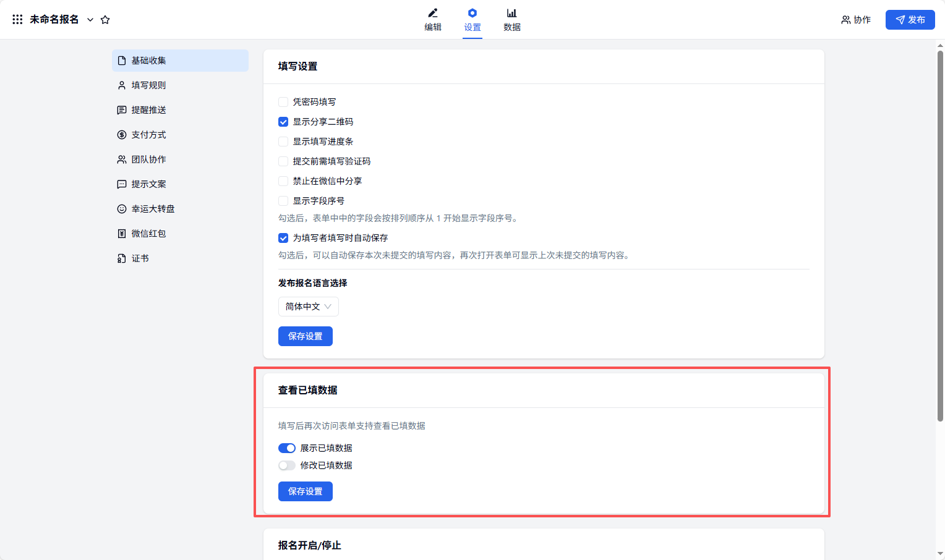Screen dimensions: 945x560
Task: Star this form as favorite
Action: pos(105,20)
